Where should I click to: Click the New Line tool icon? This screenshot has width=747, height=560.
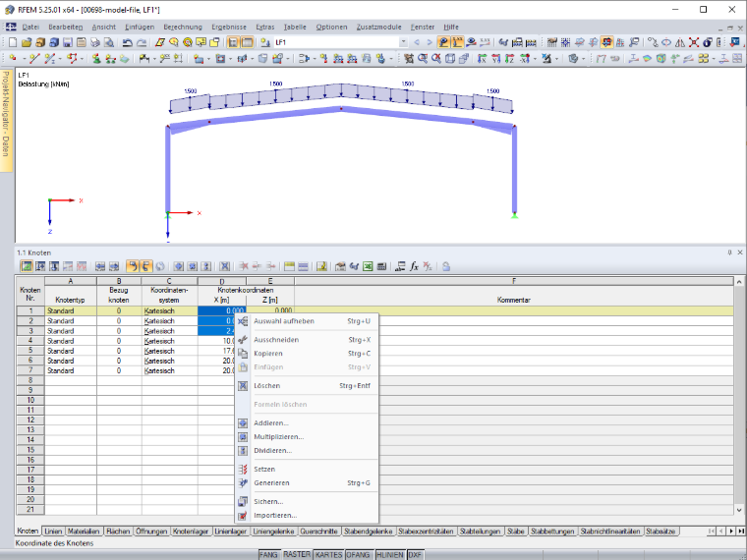[x=33, y=59]
